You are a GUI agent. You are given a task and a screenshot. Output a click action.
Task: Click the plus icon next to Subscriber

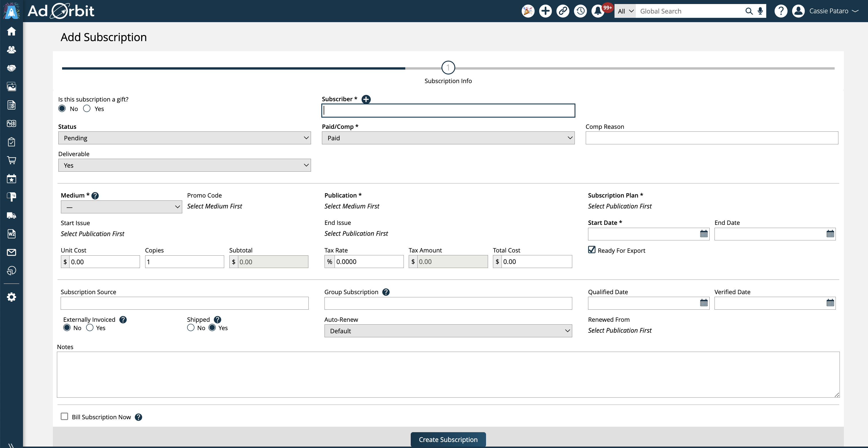pos(366,99)
